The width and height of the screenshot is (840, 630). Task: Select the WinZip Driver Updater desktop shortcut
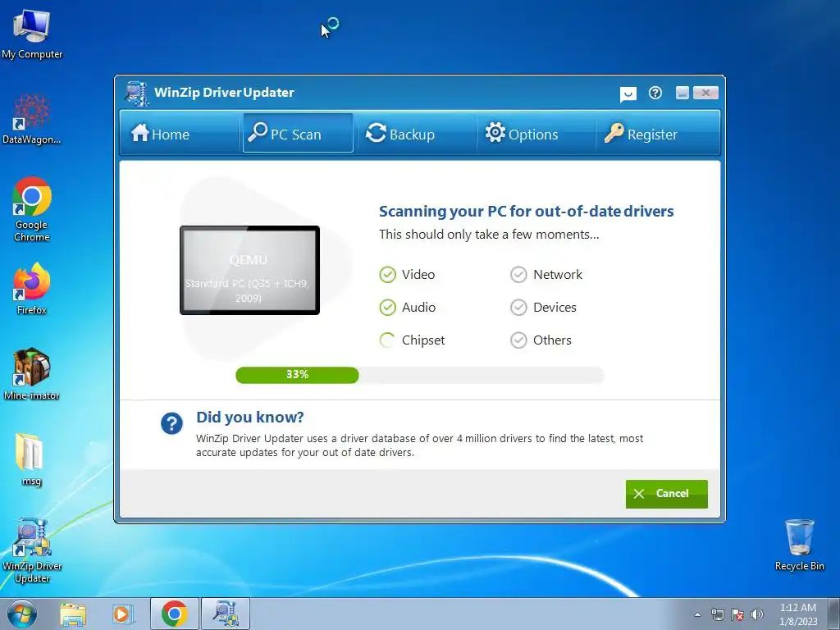(x=32, y=550)
